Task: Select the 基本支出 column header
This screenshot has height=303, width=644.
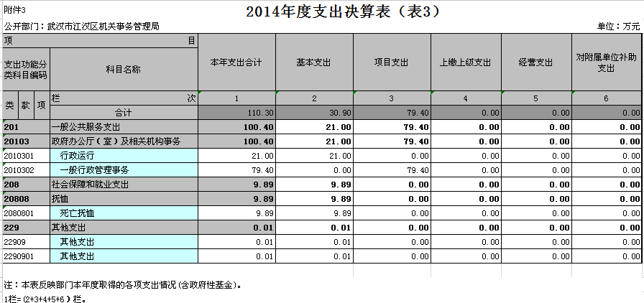Action: tap(314, 62)
